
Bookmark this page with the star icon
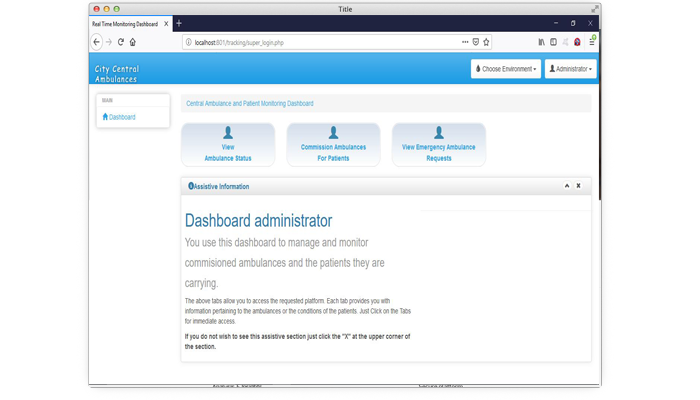(486, 42)
